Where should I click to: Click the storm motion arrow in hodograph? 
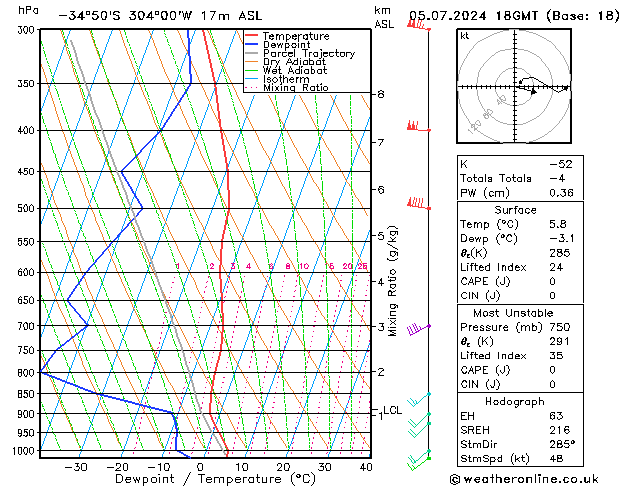coord(533,92)
